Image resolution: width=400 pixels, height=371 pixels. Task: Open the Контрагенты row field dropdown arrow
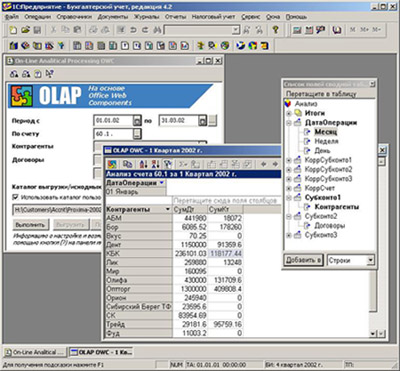point(168,209)
